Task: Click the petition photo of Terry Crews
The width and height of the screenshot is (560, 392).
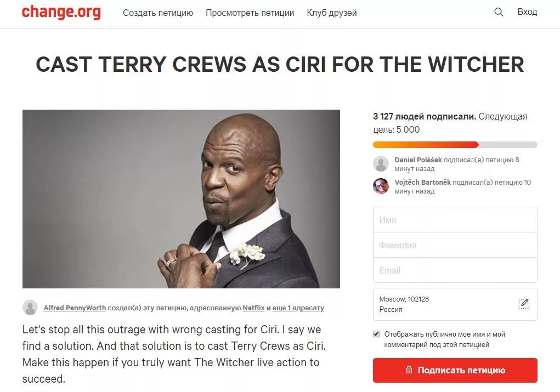Action: click(181, 199)
